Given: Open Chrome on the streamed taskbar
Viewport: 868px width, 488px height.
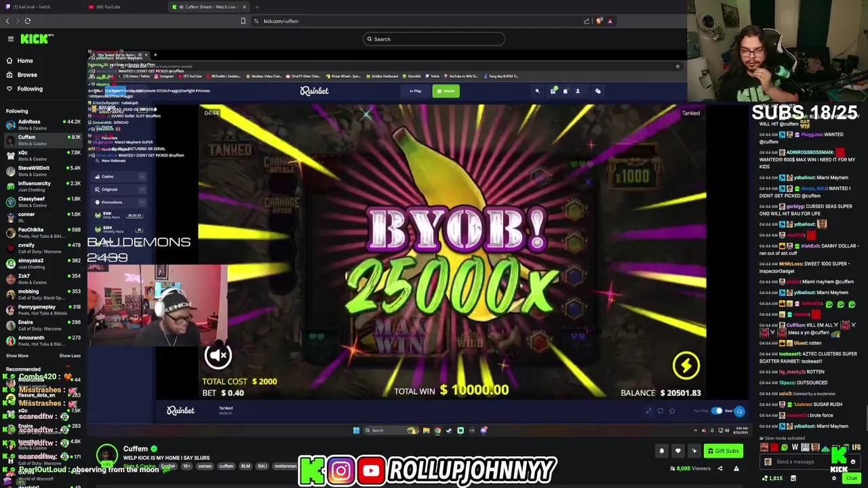Looking at the screenshot, I should pyautogui.click(x=437, y=430).
